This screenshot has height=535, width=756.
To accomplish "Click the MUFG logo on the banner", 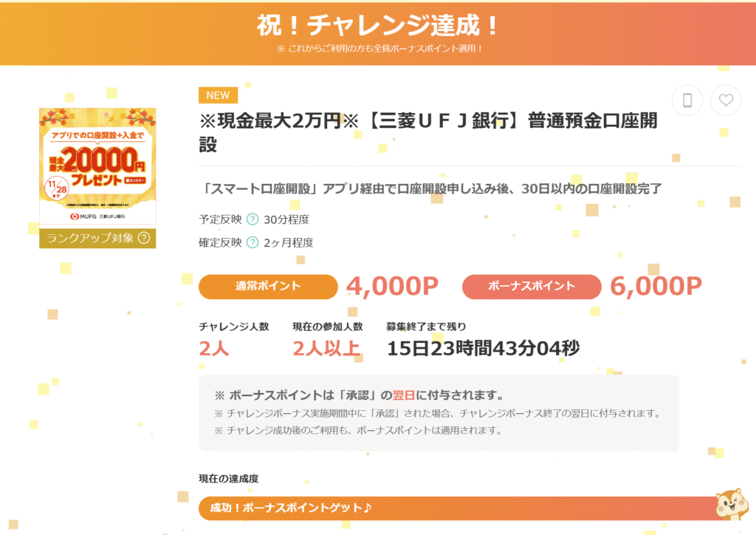I will coord(81,217).
